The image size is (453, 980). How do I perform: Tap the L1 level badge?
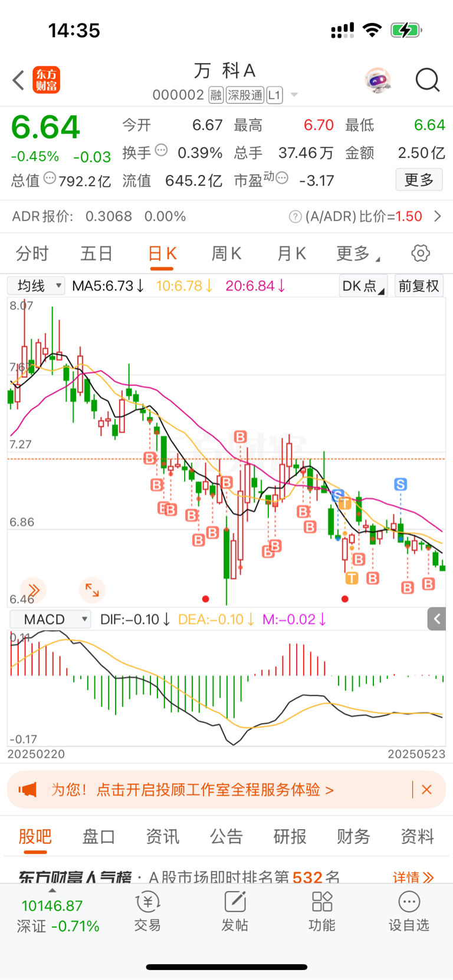(274, 95)
